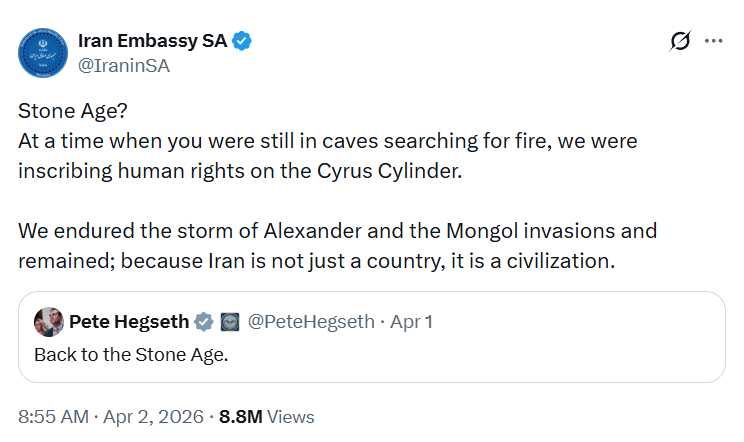Click Iran Embassy SA profile avatar
The width and height of the screenshot is (744, 442).
tap(43, 53)
